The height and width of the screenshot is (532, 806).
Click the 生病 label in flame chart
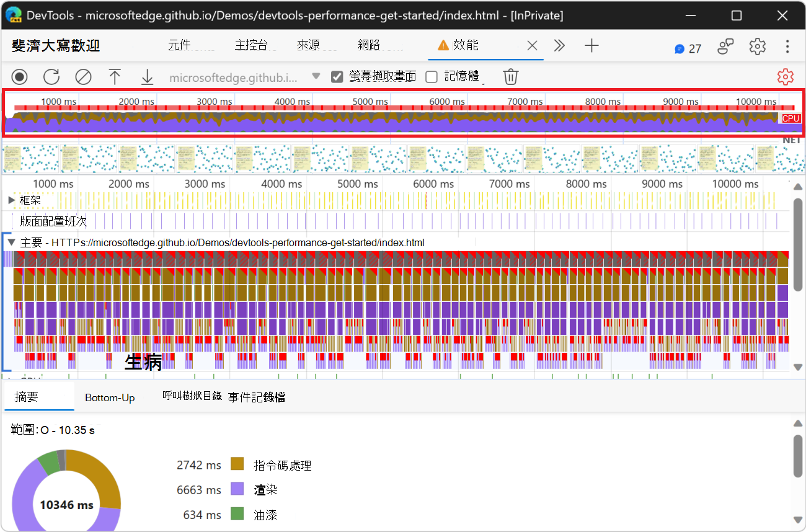[143, 362]
